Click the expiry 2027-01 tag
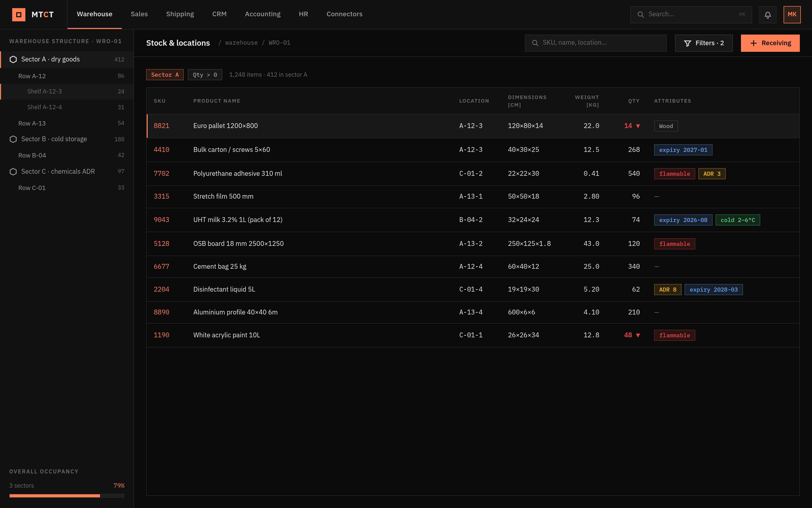812x508 pixels. [683, 150]
